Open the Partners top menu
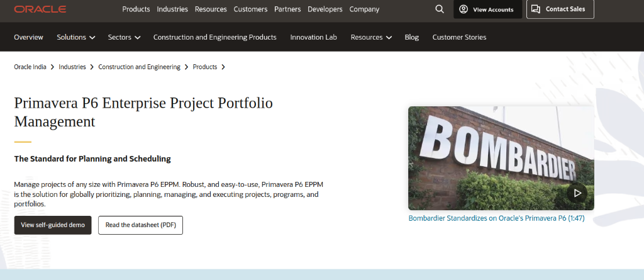Screen dimensions: 644x280 pos(287,9)
